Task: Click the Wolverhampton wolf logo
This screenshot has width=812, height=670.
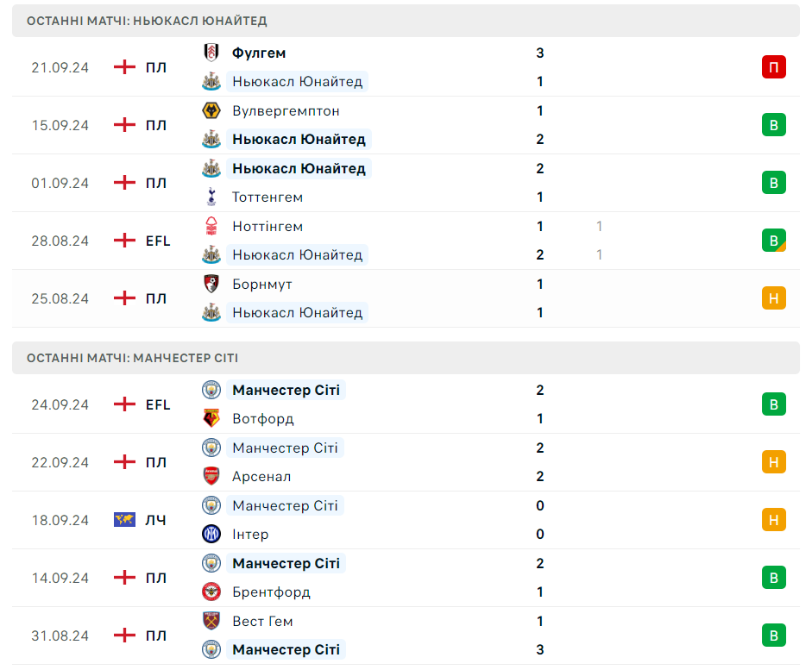Action: point(211,110)
